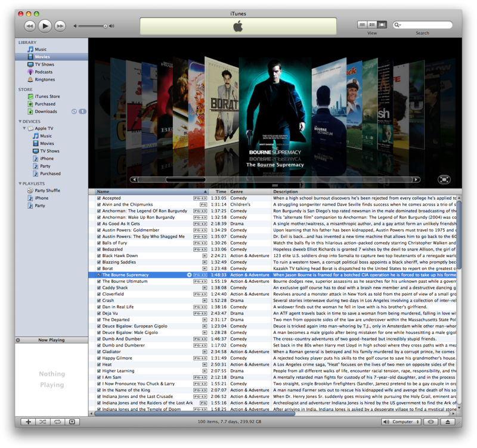Open the Computer speakers dropdown
477x448 pixels.
[x=401, y=422]
